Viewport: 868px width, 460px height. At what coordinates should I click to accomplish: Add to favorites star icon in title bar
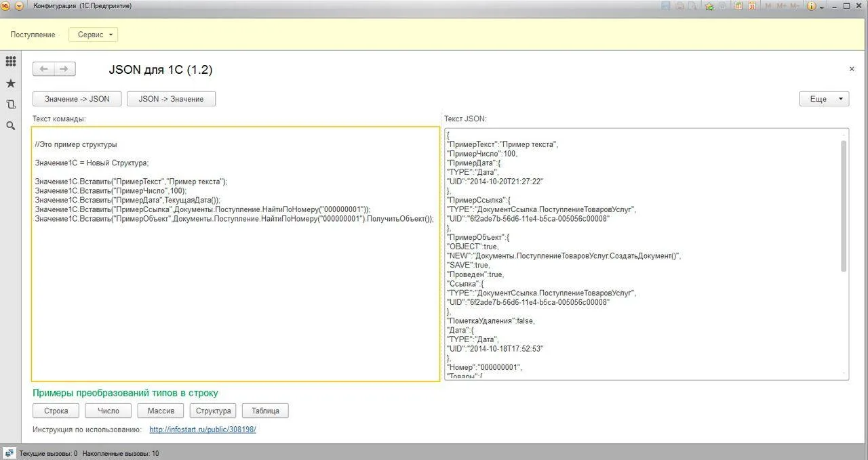(709, 6)
